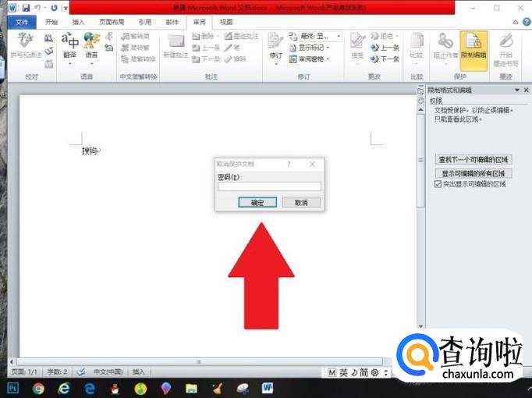Click Cancel (取消) in unprotect dialog
This screenshot has height=398, width=532.
coord(301,203)
